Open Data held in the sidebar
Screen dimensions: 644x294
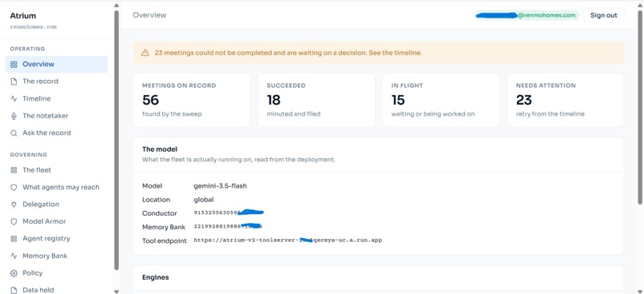[56, 290]
